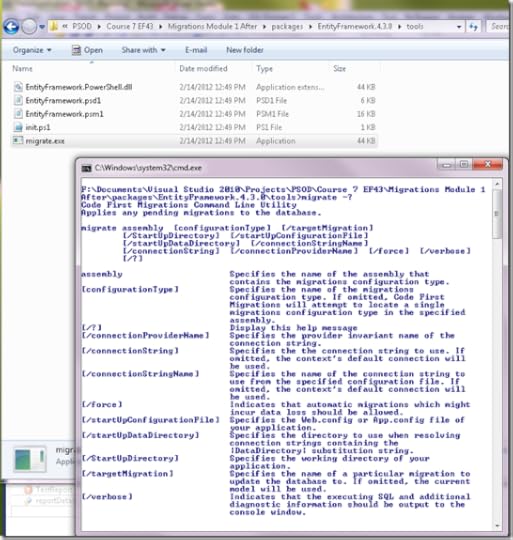Select Migrations Module 1 After breadcrumb
513x540 pixels.
click(x=212, y=27)
